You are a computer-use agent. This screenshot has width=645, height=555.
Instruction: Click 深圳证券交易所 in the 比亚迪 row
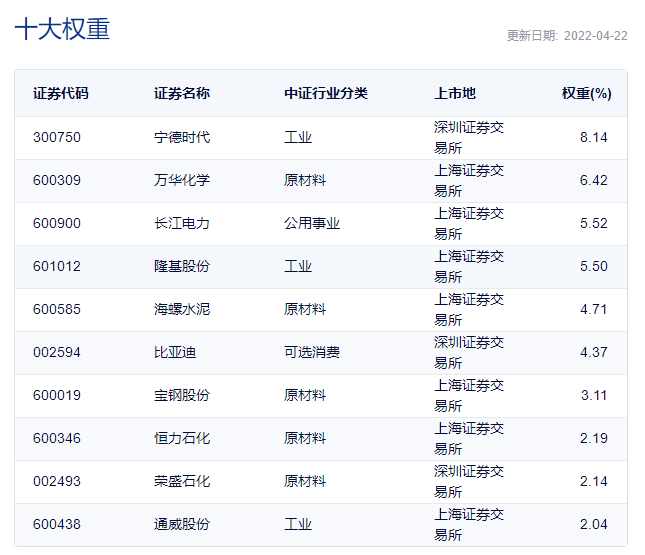469,353
